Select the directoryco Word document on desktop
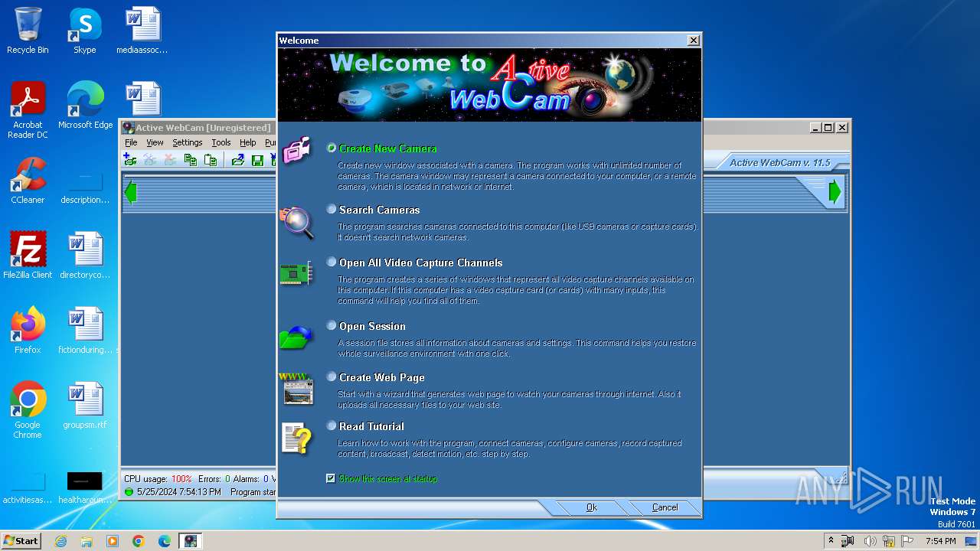980x551 pixels. [85, 255]
